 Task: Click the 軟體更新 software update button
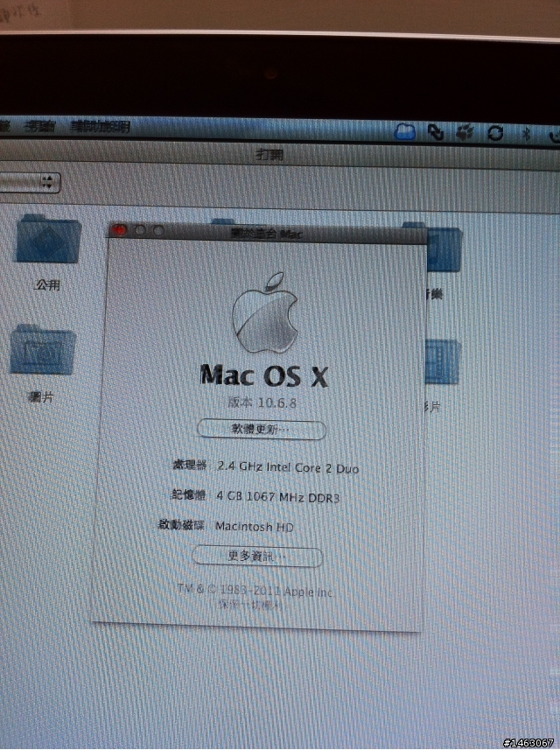pyautogui.click(x=262, y=429)
